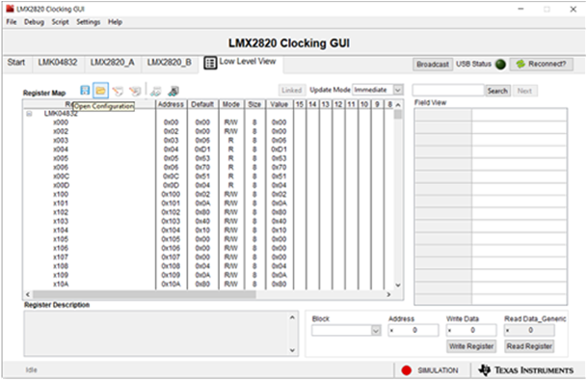Screen dimensions: 588x381
Task: Switch to the LMX2820_B tab
Action: click(x=169, y=63)
